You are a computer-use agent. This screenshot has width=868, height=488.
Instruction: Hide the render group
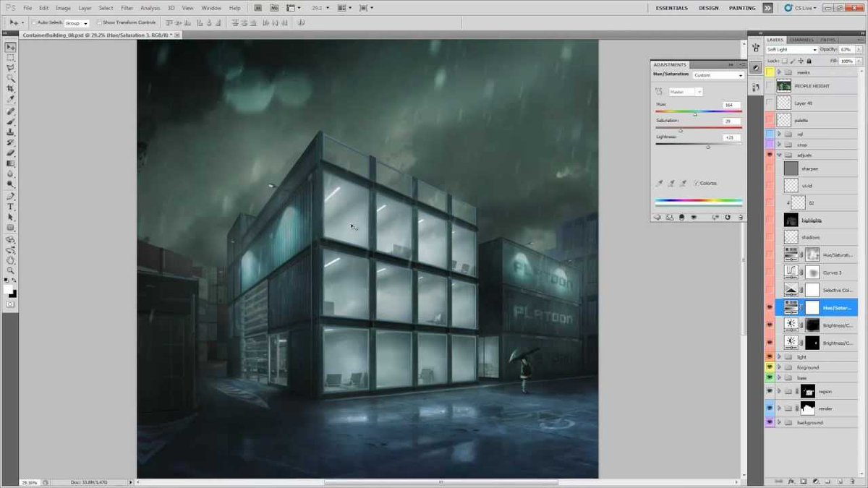tap(770, 408)
